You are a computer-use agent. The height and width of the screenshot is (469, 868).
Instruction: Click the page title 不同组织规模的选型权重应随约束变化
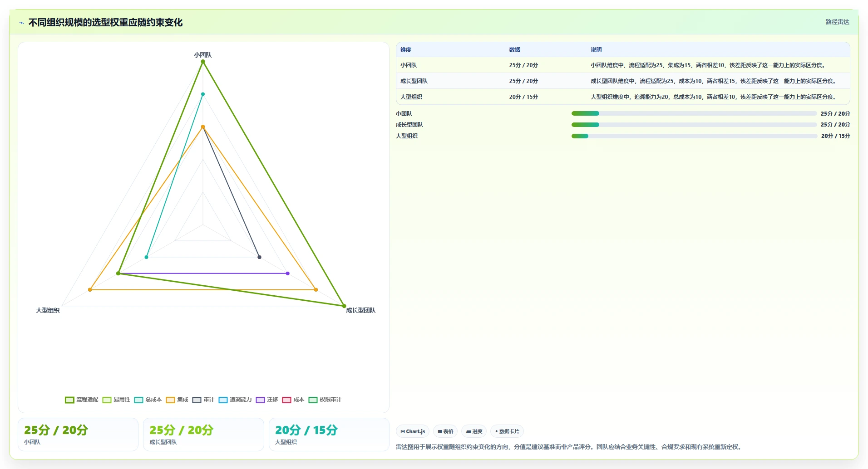pyautogui.click(x=105, y=23)
